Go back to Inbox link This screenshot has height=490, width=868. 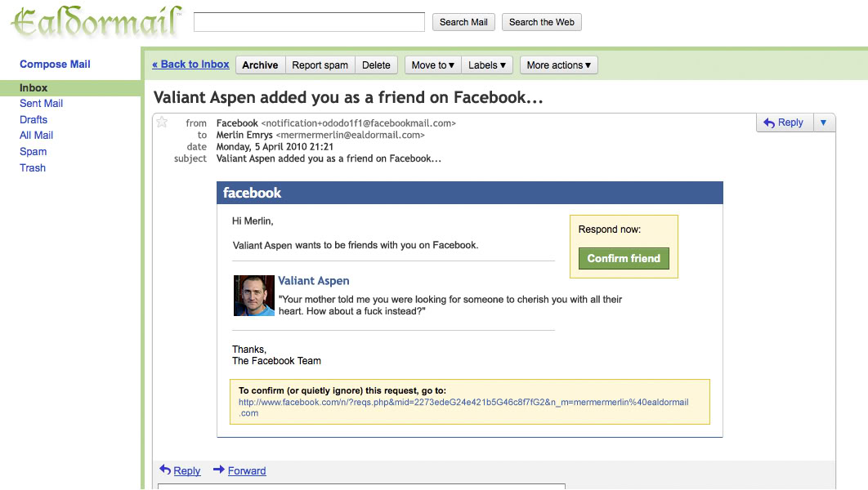pyautogui.click(x=190, y=65)
